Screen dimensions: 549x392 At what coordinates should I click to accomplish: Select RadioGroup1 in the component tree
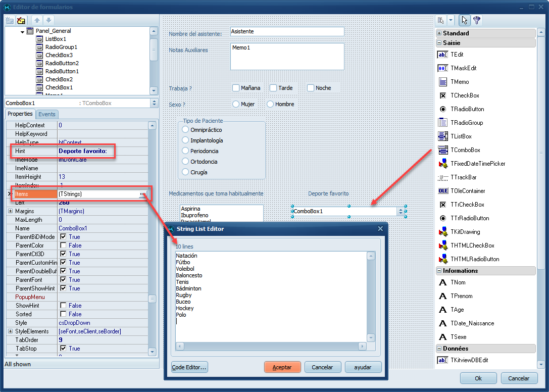click(61, 47)
